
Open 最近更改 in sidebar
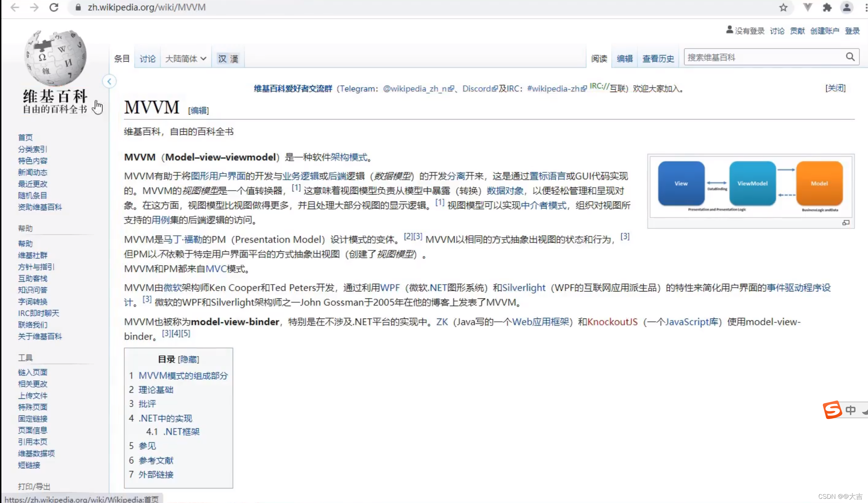pos(33,184)
